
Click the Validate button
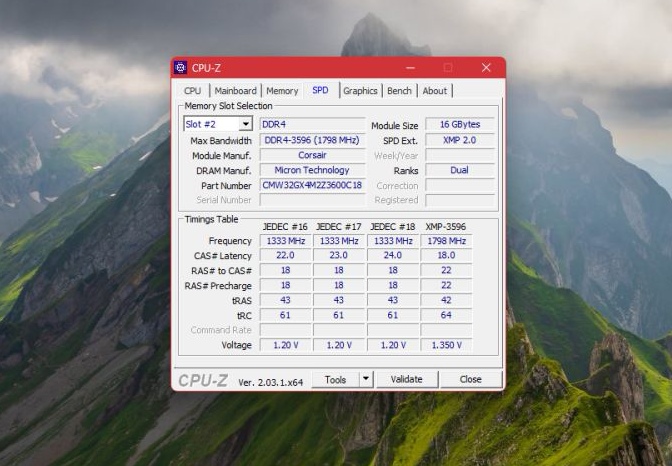407,379
